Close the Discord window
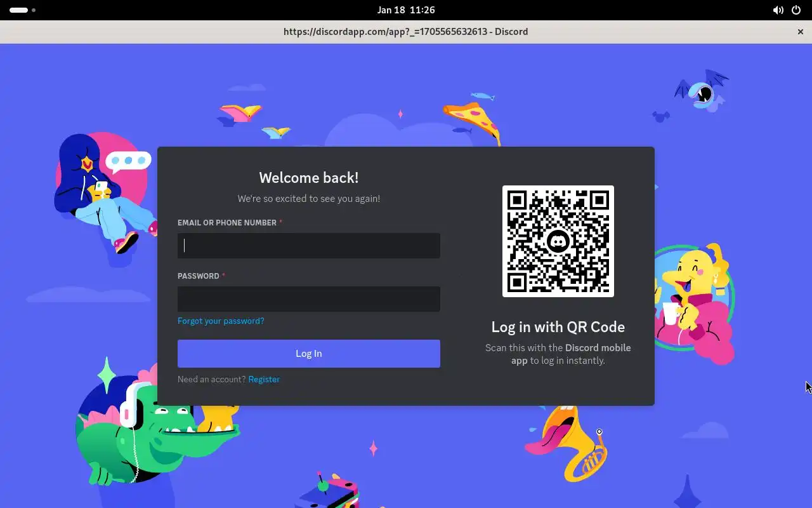The height and width of the screenshot is (508, 812). [801, 32]
